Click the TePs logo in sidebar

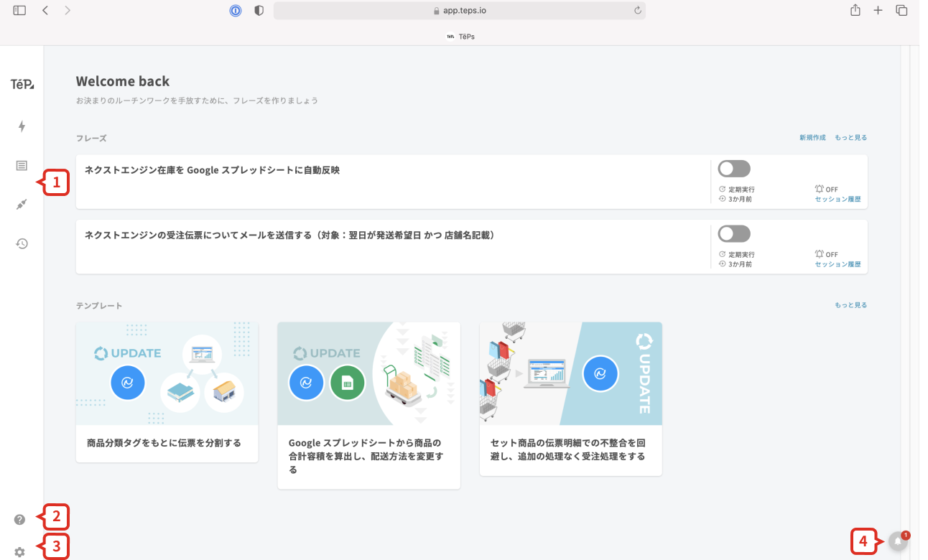pyautogui.click(x=22, y=85)
